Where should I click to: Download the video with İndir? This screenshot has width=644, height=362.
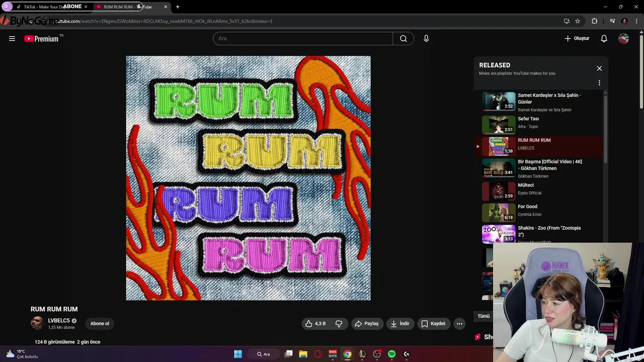click(400, 324)
